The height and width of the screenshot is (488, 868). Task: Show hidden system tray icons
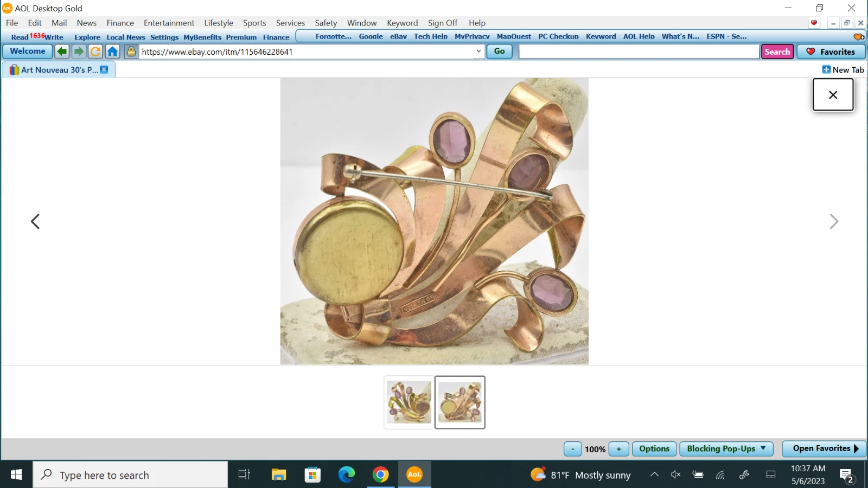coord(655,475)
